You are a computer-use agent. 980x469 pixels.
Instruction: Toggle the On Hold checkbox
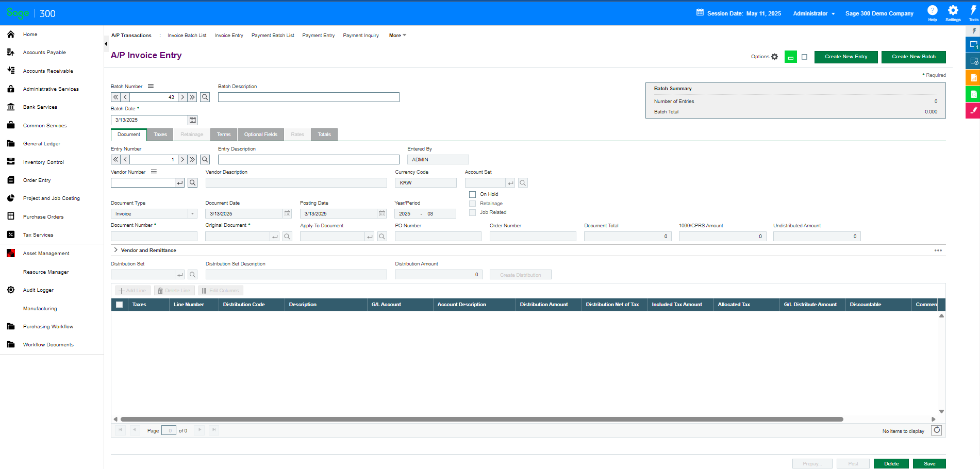click(x=472, y=194)
